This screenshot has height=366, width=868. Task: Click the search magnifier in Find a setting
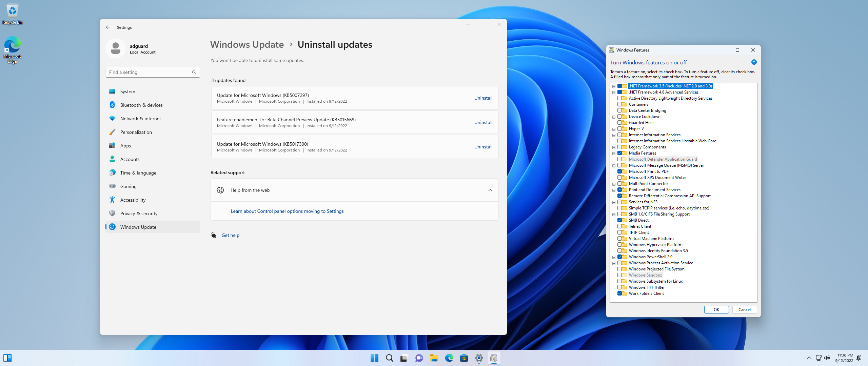[x=194, y=72]
